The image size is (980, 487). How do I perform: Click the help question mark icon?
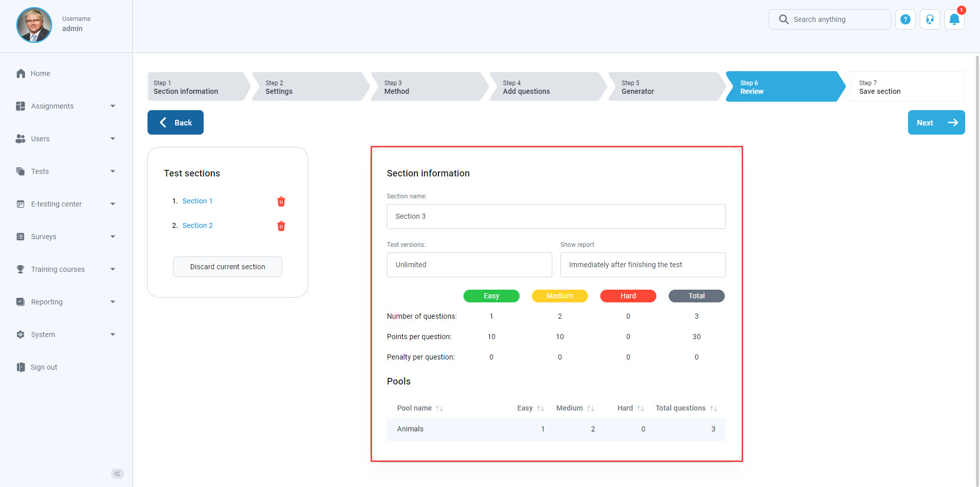pyautogui.click(x=905, y=20)
